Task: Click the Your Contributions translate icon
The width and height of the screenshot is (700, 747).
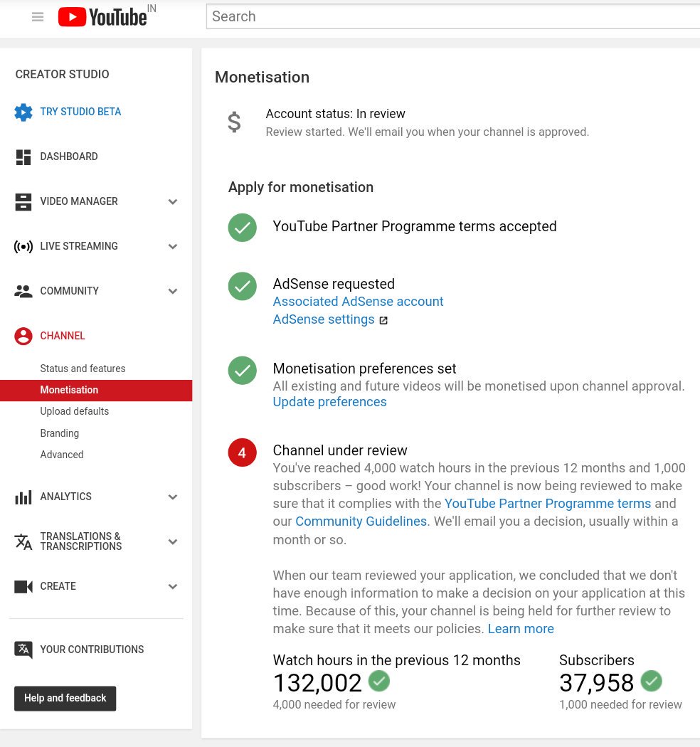Action: click(x=23, y=650)
